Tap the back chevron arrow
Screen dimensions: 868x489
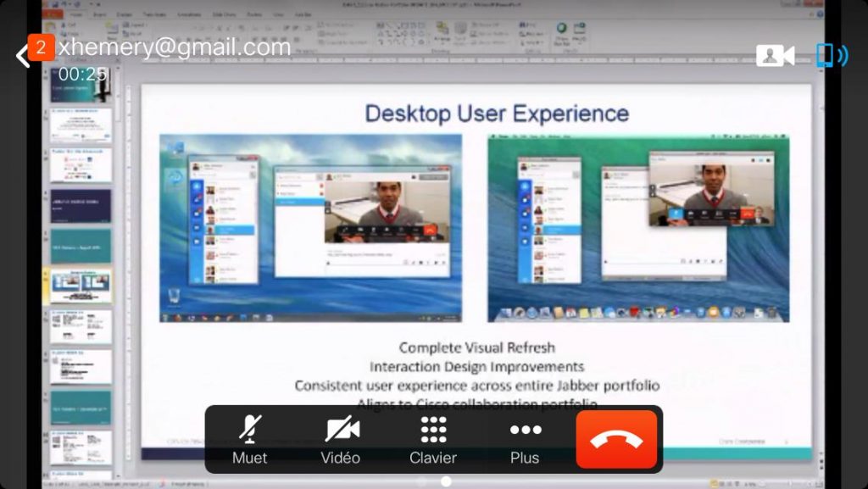[x=21, y=56]
